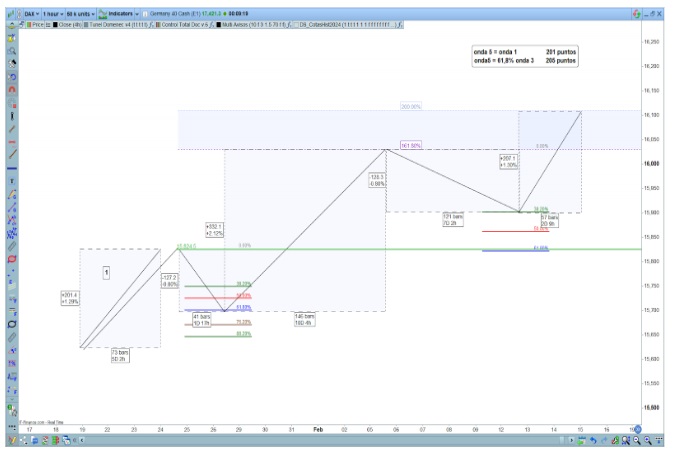Select the red arc drawing tool

pos(11,88)
